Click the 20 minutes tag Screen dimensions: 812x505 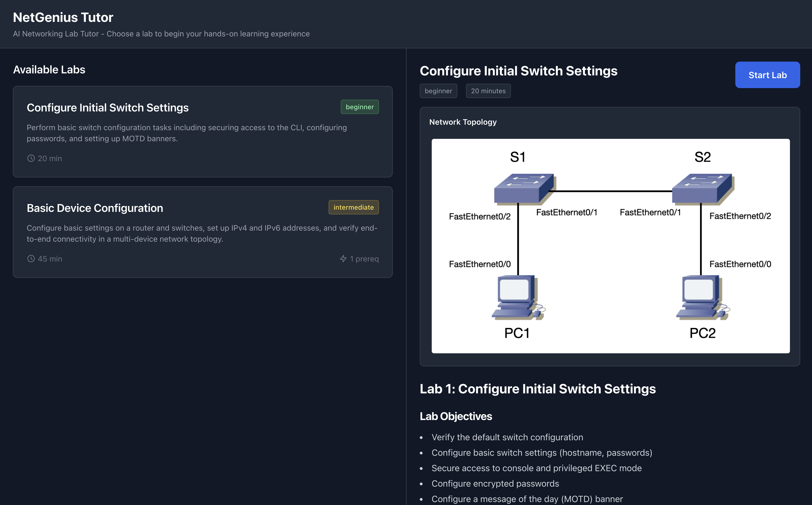488,91
